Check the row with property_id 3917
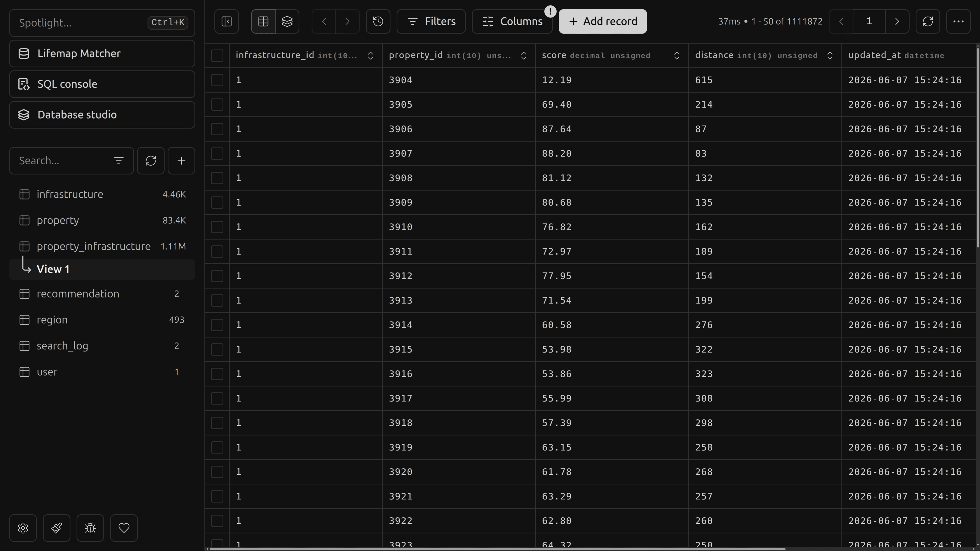980x551 pixels. tap(217, 398)
